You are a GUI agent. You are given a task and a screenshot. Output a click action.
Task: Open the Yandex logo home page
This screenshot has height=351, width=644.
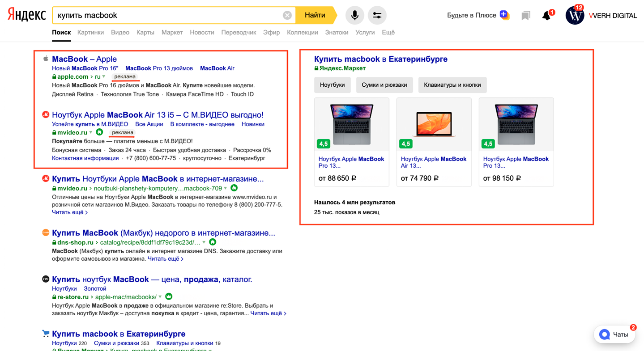pyautogui.click(x=26, y=15)
